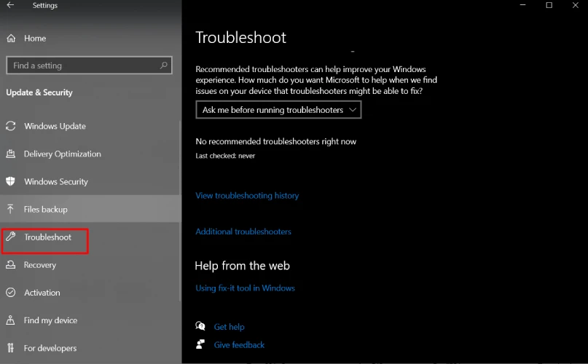
Task: Click the back arrow in Settings
Action: pos(10,5)
